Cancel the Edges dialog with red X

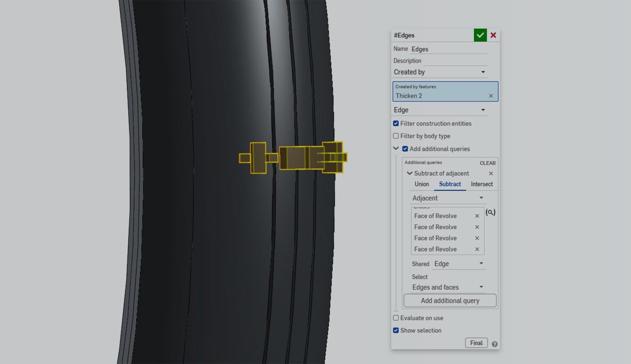[493, 35]
